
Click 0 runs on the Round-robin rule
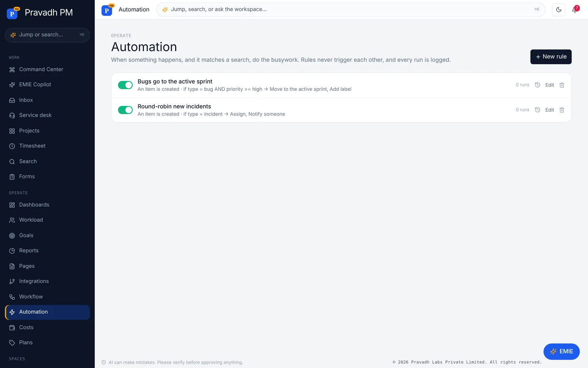point(523,110)
